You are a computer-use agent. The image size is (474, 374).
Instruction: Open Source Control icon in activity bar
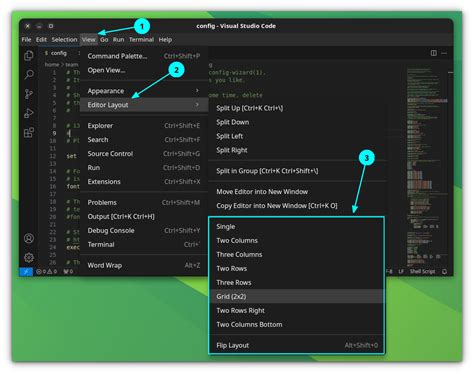coord(29,94)
